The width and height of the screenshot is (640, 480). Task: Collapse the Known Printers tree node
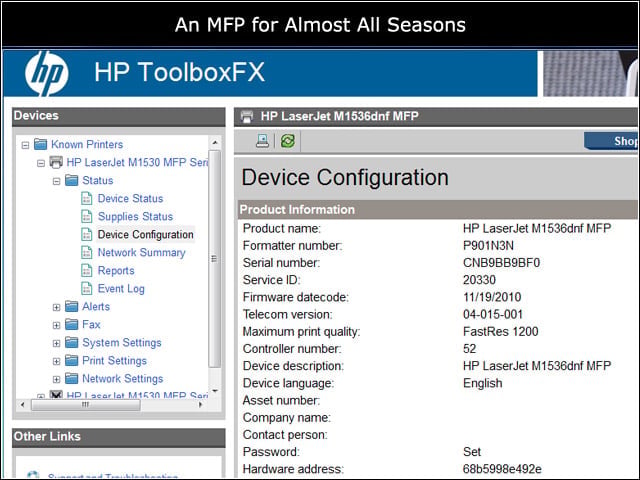point(25,145)
